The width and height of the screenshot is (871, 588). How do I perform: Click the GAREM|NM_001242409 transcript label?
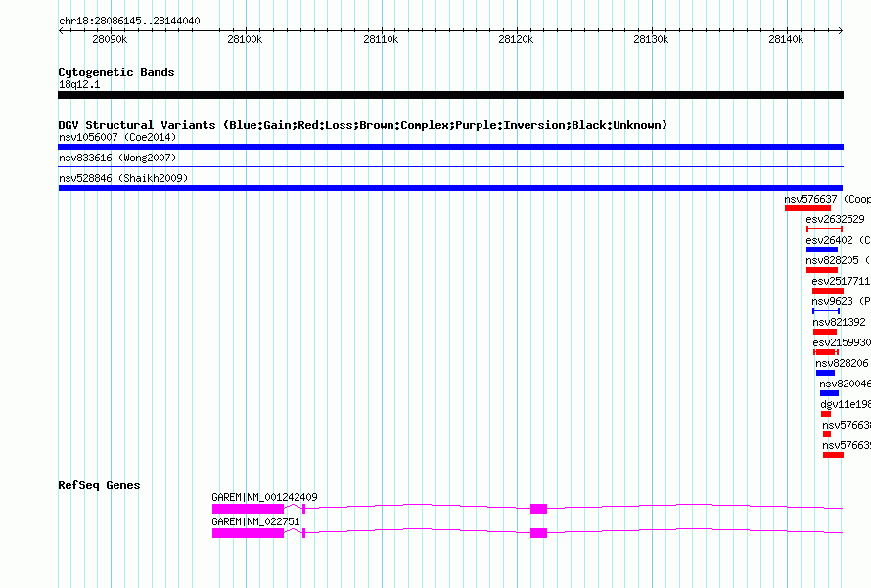pos(264,497)
